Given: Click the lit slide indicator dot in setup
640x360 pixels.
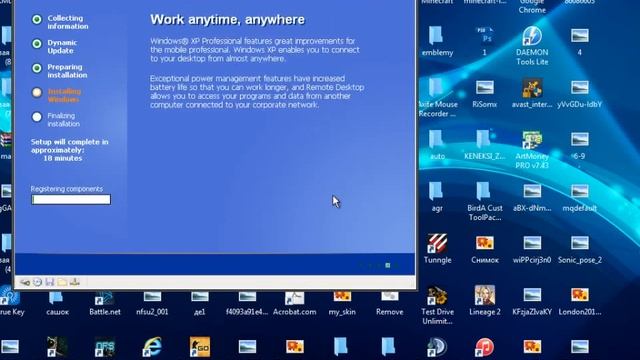Looking at the screenshot, I should [387, 266].
